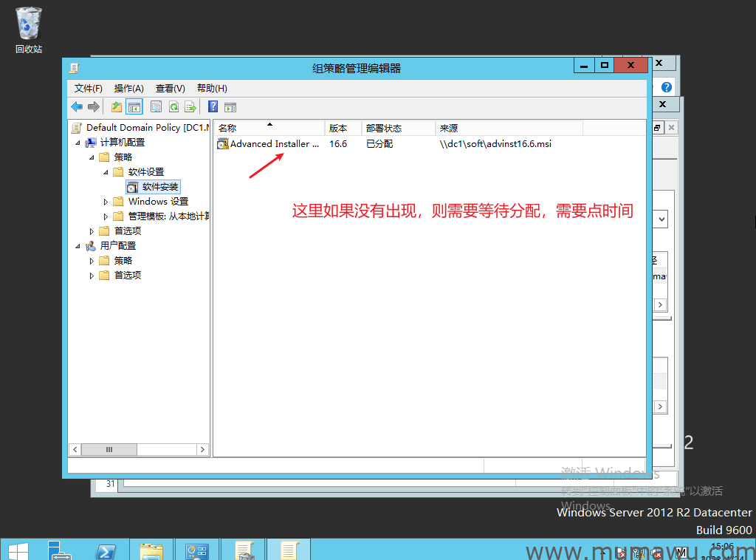The height and width of the screenshot is (560, 756).
Task: Open the Help question mark icon
Action: (213, 107)
